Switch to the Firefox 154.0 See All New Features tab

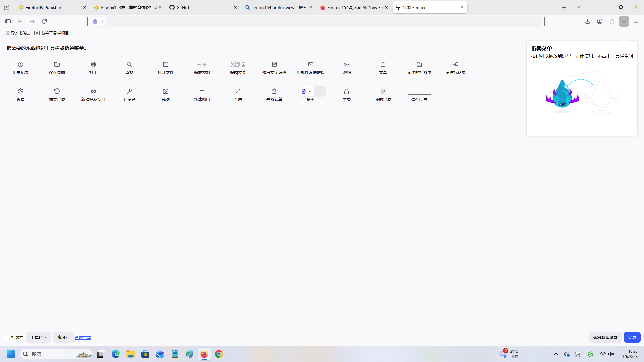point(354,7)
